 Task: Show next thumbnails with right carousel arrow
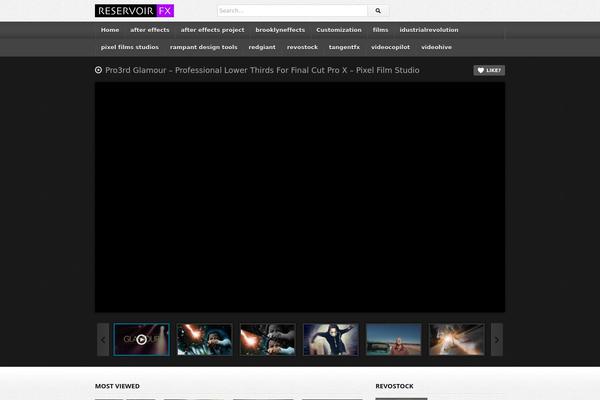tap(497, 340)
